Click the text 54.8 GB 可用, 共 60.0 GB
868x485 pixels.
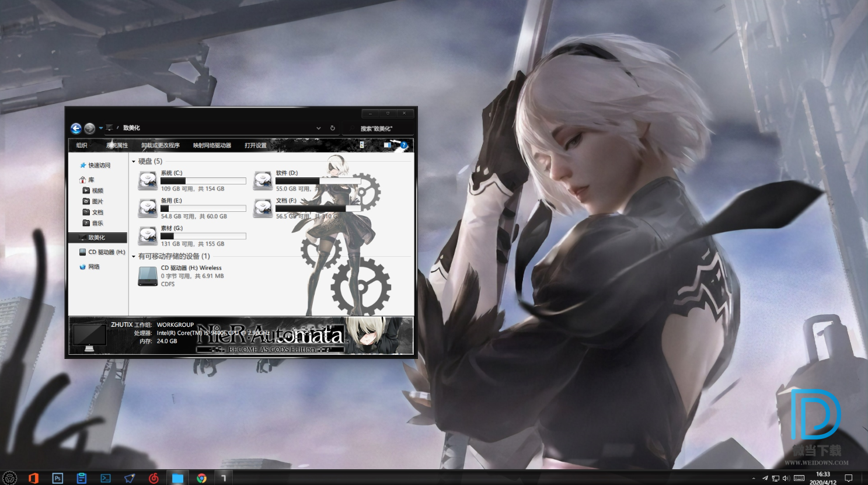(x=194, y=217)
